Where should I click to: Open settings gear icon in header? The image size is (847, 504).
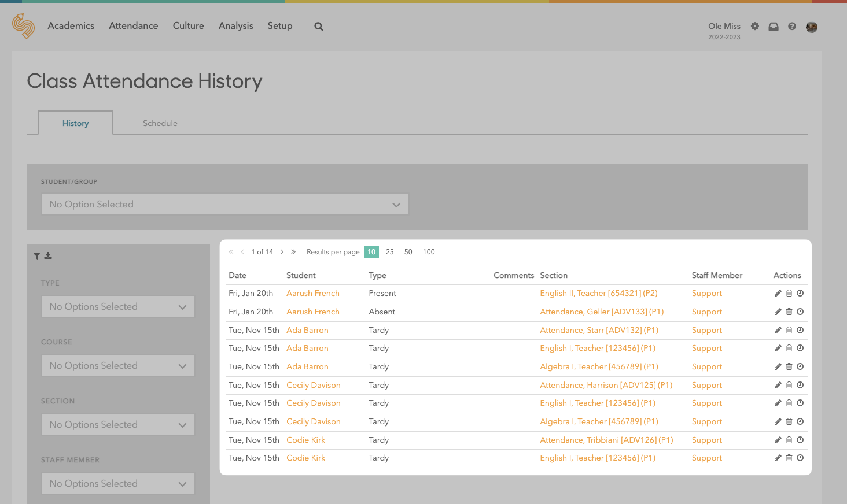[755, 26]
